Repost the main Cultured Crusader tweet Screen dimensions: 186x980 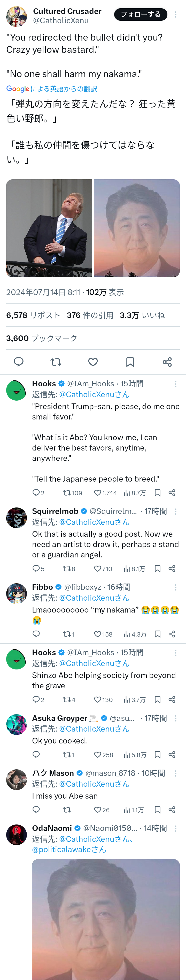coord(56,362)
